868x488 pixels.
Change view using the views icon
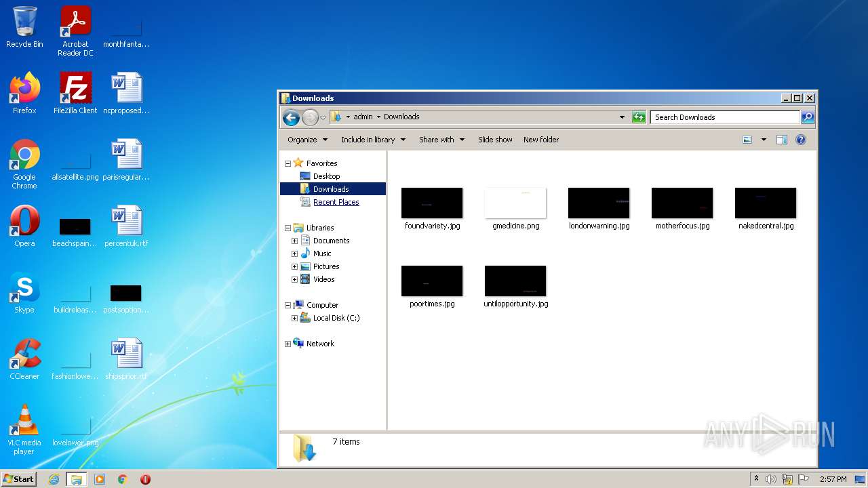pyautogui.click(x=747, y=140)
